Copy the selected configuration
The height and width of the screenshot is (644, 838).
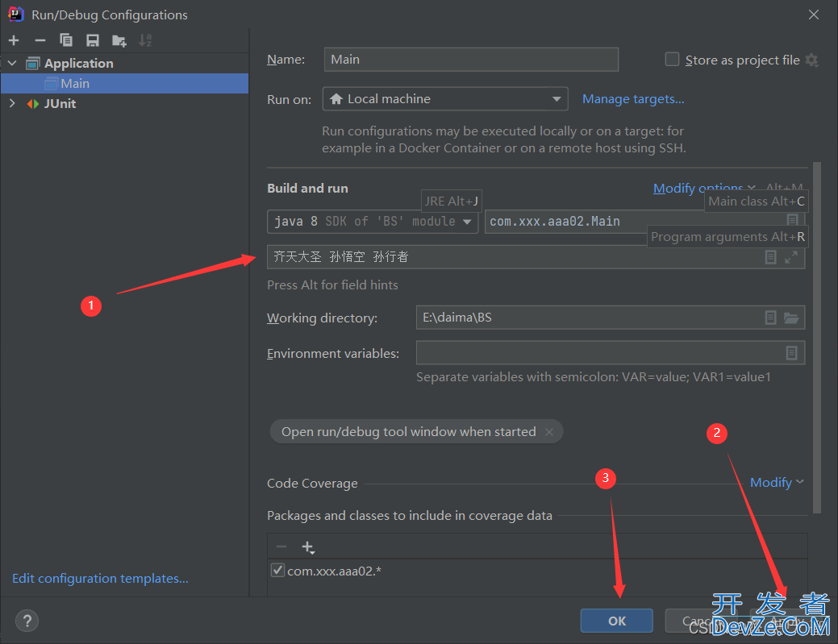pos(66,40)
